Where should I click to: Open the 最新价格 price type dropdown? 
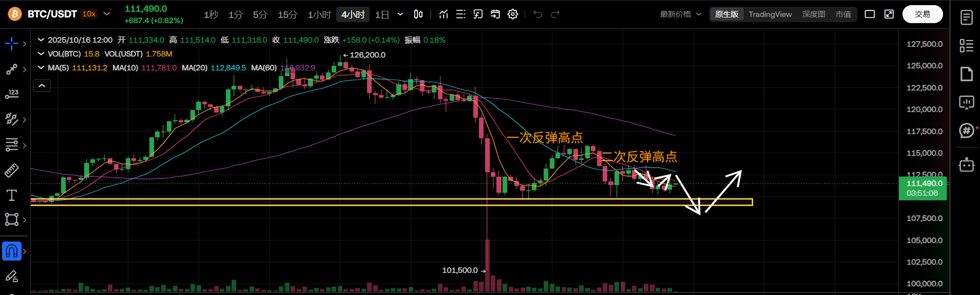(x=680, y=14)
